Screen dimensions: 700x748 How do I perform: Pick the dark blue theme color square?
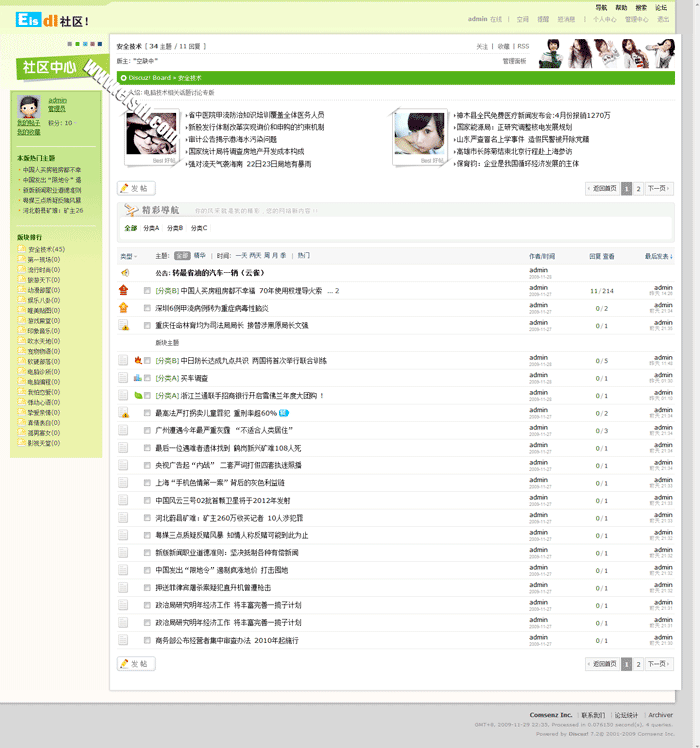(x=100, y=44)
